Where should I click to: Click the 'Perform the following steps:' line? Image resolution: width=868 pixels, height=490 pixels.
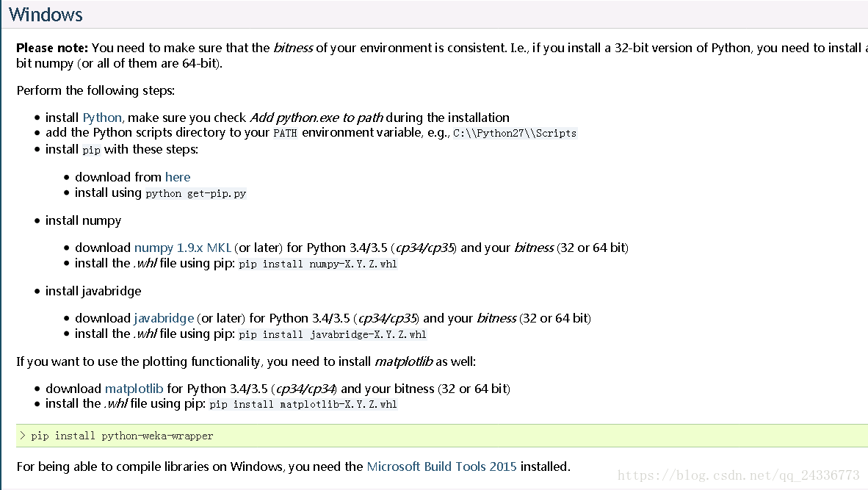pos(95,90)
